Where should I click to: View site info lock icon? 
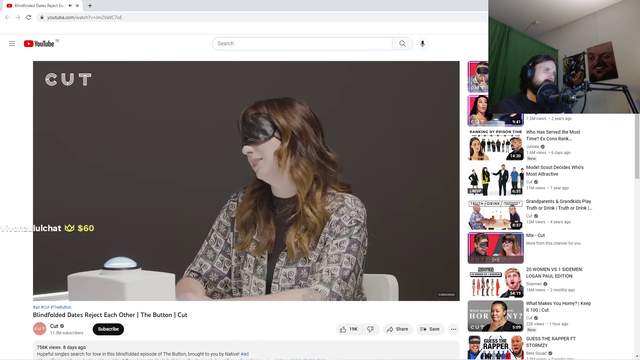click(x=41, y=17)
